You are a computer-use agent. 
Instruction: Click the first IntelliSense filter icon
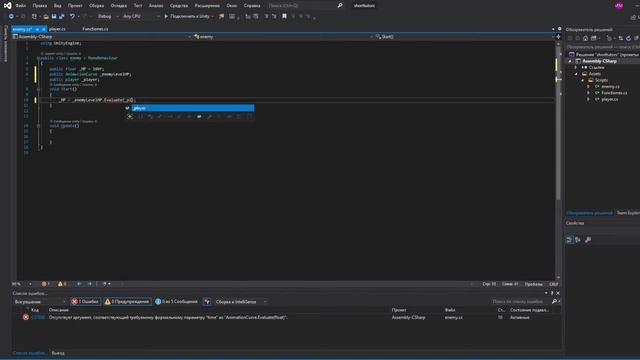click(x=130, y=117)
